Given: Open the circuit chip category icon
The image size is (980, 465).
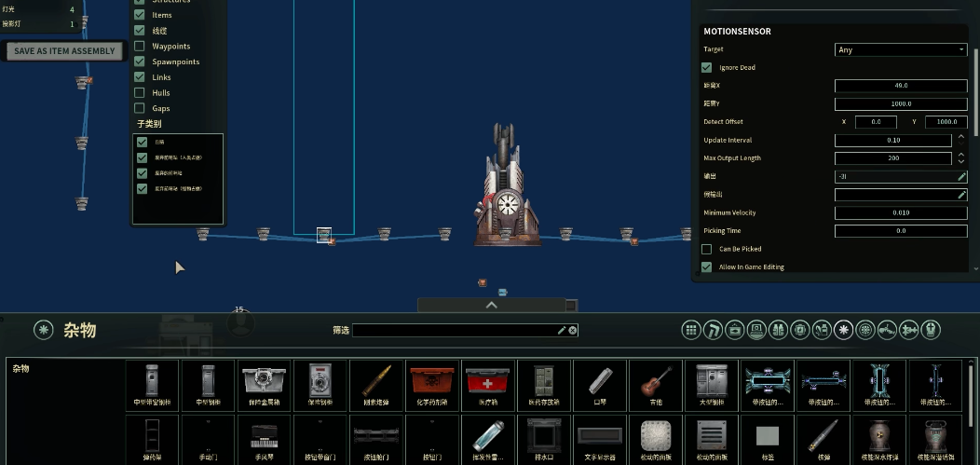Looking at the screenshot, I should (x=800, y=330).
